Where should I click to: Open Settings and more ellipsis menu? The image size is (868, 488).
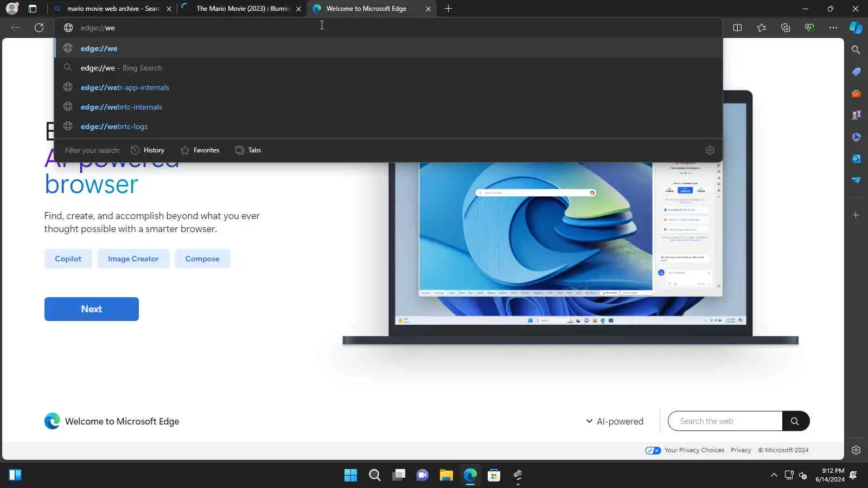833,28
